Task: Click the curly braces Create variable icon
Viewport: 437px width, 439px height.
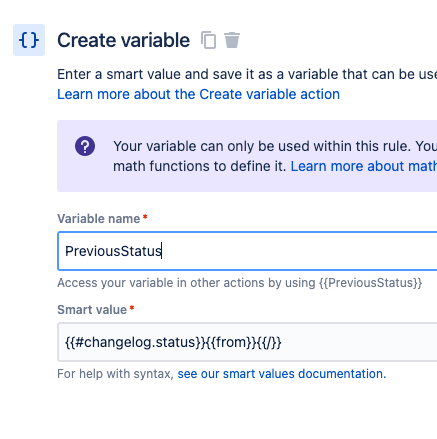Action: (x=29, y=40)
